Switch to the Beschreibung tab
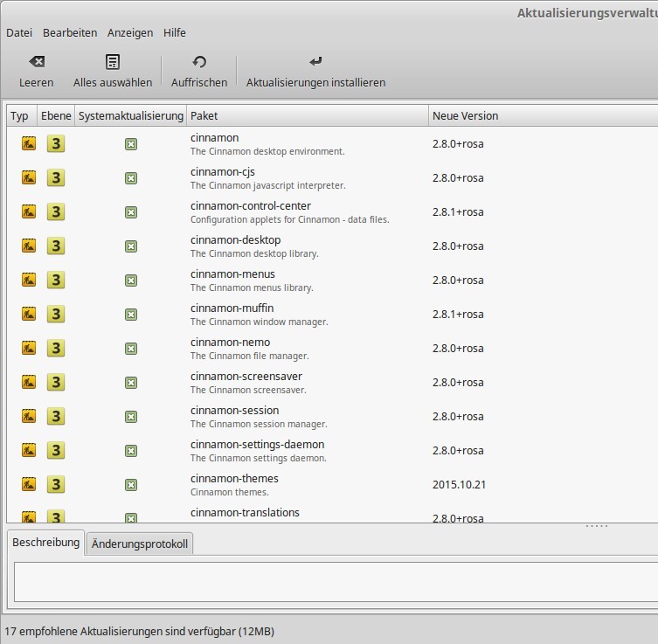658x644 pixels. click(x=45, y=543)
